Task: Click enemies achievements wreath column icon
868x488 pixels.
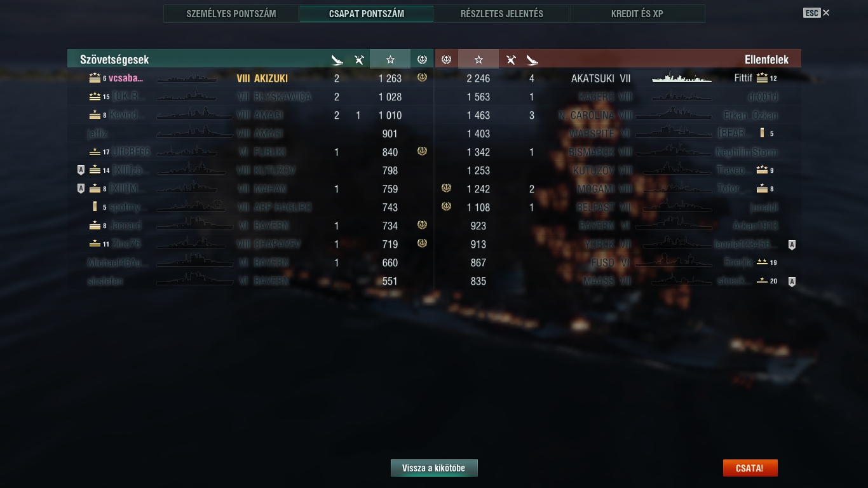Action: tap(446, 59)
